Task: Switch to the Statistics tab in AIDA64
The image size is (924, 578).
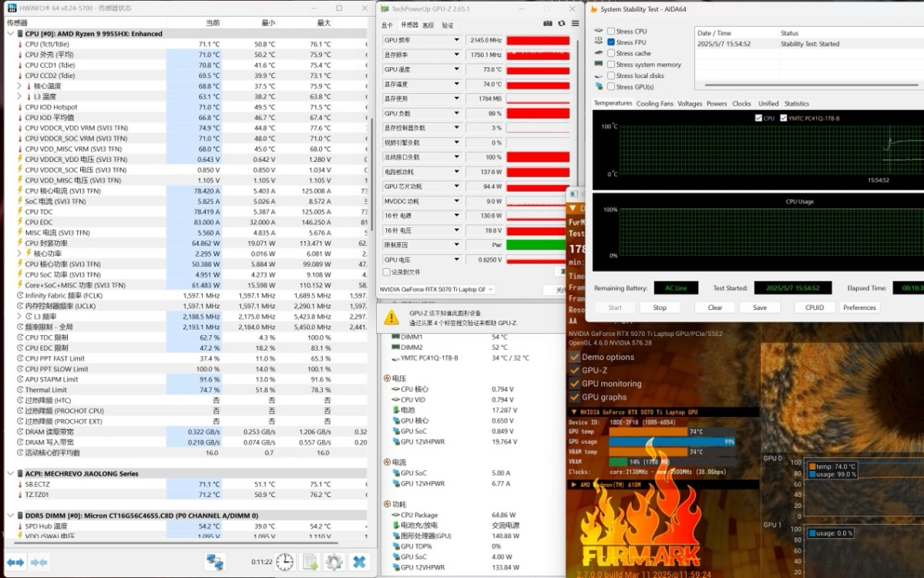Action: (x=796, y=103)
